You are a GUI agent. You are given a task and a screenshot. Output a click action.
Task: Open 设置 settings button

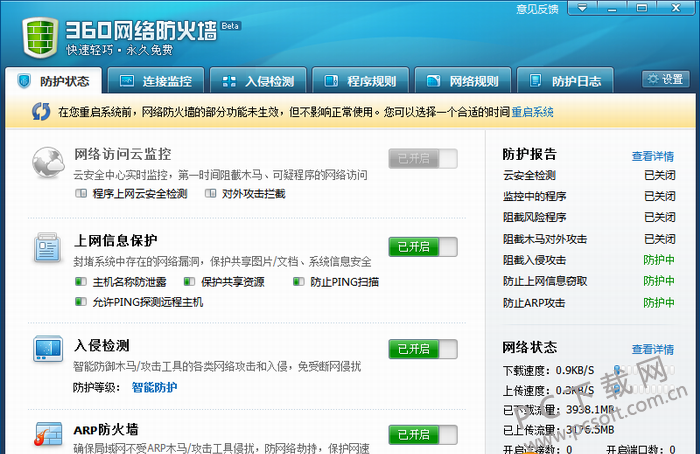pos(666,79)
